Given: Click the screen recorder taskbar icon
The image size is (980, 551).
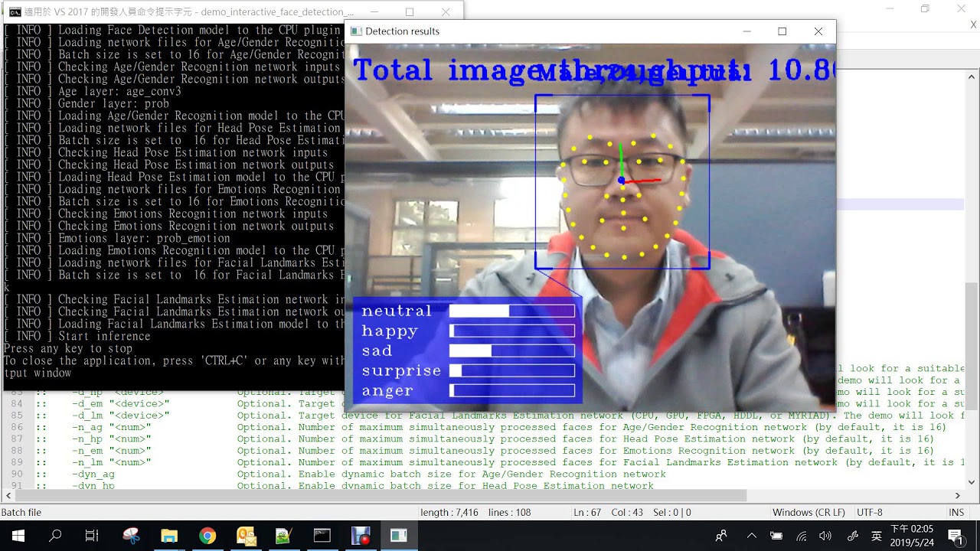Looking at the screenshot, I should [361, 536].
